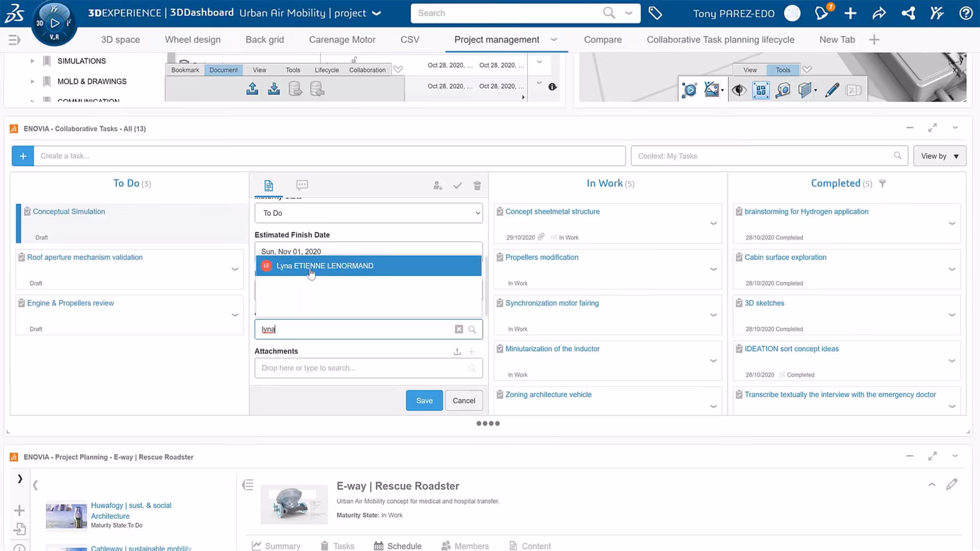Open the Project management tab dropdown chevron
The image size is (980, 551).
(554, 40)
